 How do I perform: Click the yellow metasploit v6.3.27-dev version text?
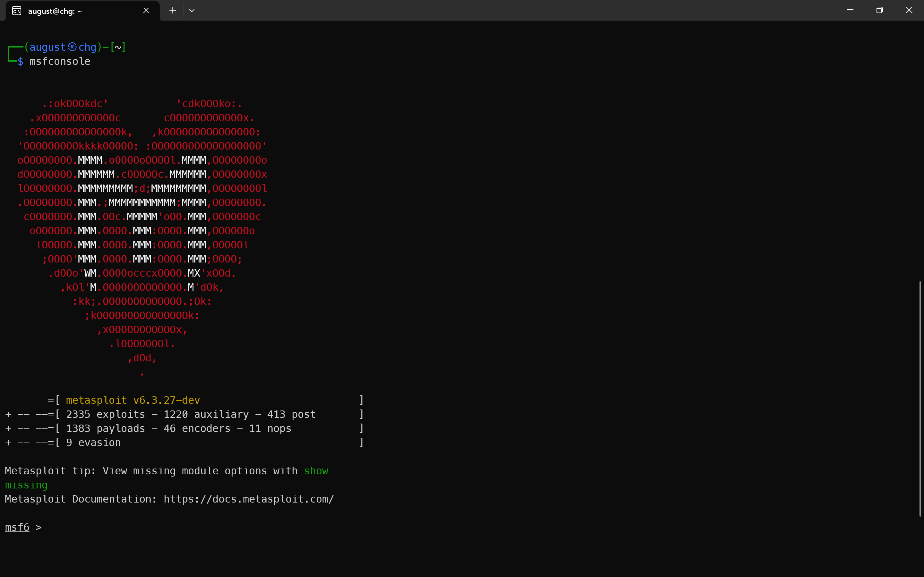(x=133, y=400)
